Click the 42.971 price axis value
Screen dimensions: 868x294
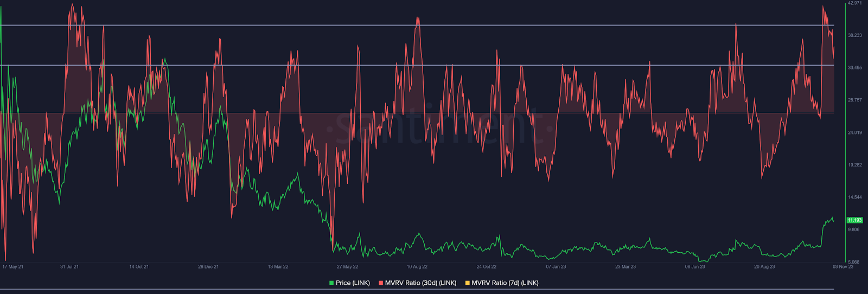[x=854, y=3]
